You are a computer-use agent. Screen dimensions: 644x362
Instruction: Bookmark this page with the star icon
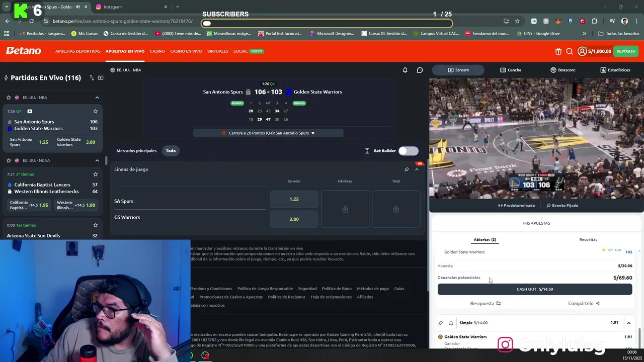tap(517, 21)
